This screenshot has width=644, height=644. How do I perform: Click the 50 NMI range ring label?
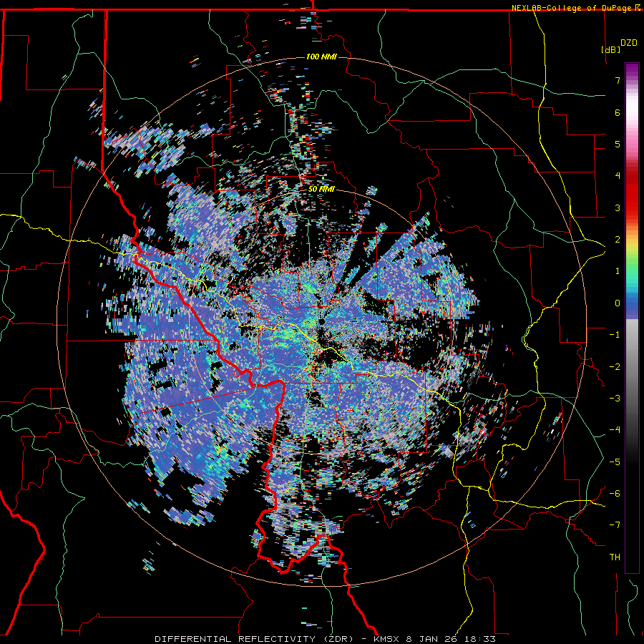[321, 189]
